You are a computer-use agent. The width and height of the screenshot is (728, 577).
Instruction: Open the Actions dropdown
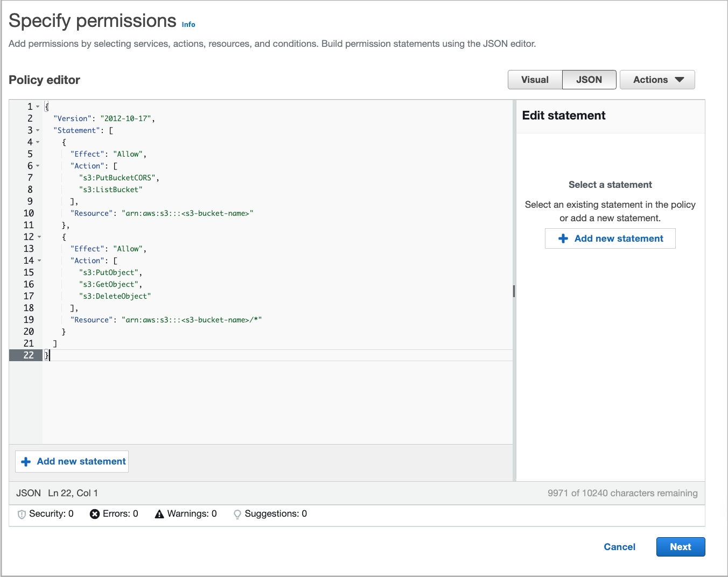[x=657, y=79]
